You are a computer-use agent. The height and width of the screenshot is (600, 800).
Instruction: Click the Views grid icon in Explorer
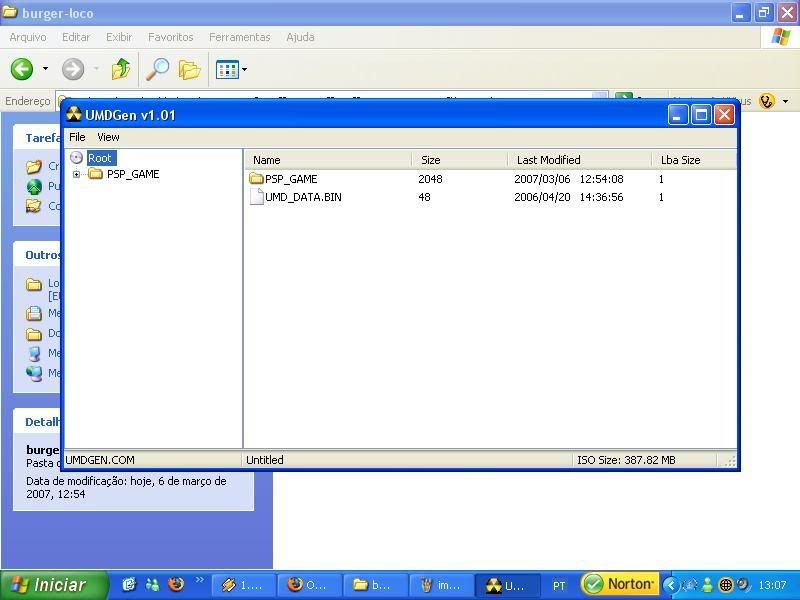click(x=227, y=69)
